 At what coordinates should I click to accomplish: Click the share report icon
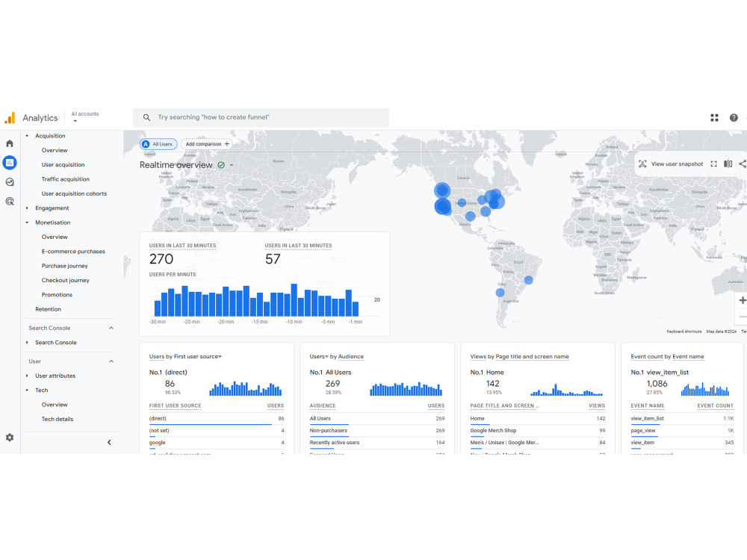click(x=743, y=164)
